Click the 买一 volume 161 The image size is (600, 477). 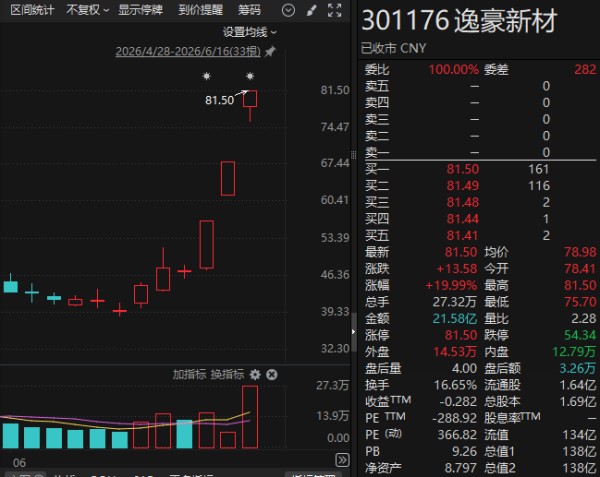538,169
